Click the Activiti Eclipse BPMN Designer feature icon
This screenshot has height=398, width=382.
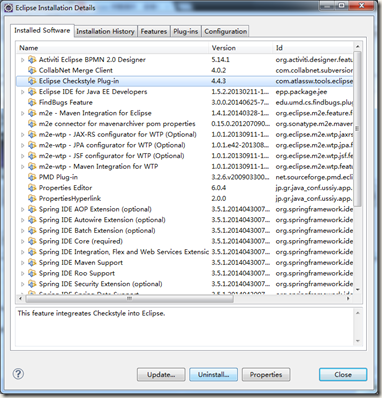[32, 60]
